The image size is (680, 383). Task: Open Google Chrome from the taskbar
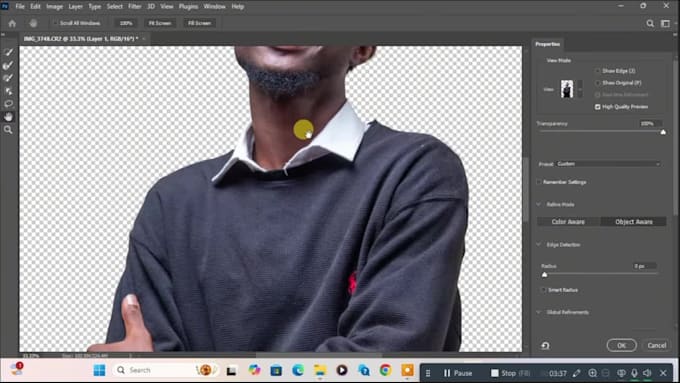pyautogui.click(x=385, y=370)
